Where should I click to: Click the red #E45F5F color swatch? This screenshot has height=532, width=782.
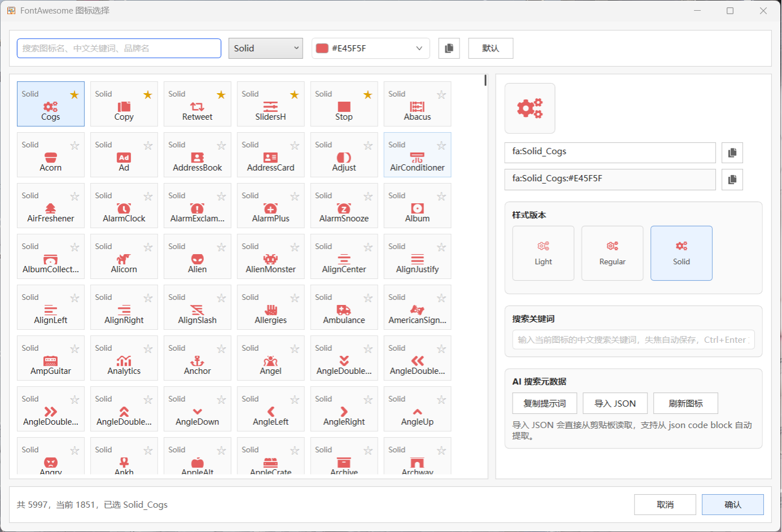click(322, 49)
